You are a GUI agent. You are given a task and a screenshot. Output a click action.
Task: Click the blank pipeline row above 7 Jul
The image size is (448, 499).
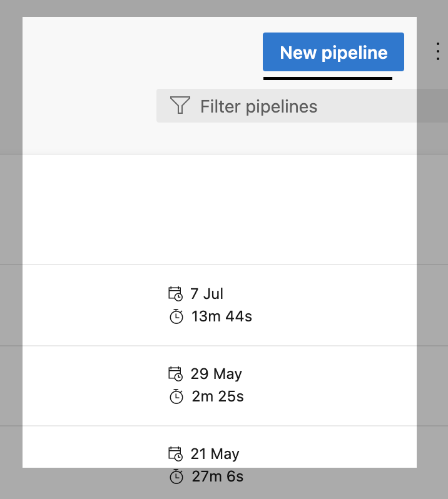point(219,209)
